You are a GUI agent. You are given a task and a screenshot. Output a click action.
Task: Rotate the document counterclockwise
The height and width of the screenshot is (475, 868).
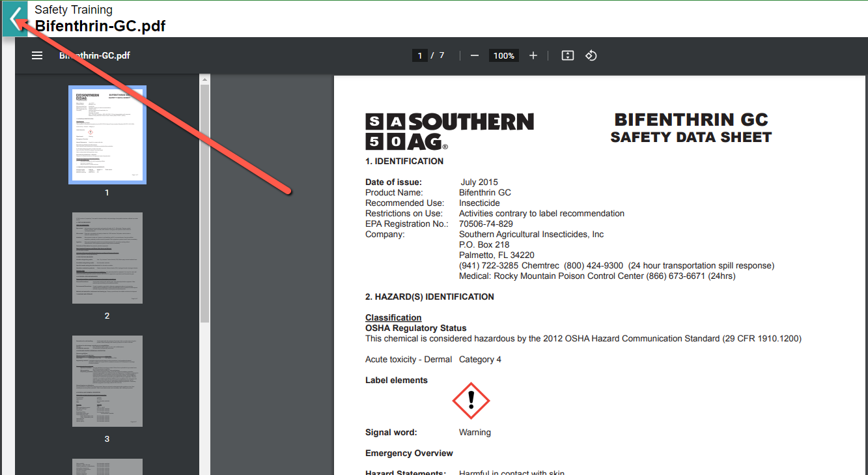point(591,55)
